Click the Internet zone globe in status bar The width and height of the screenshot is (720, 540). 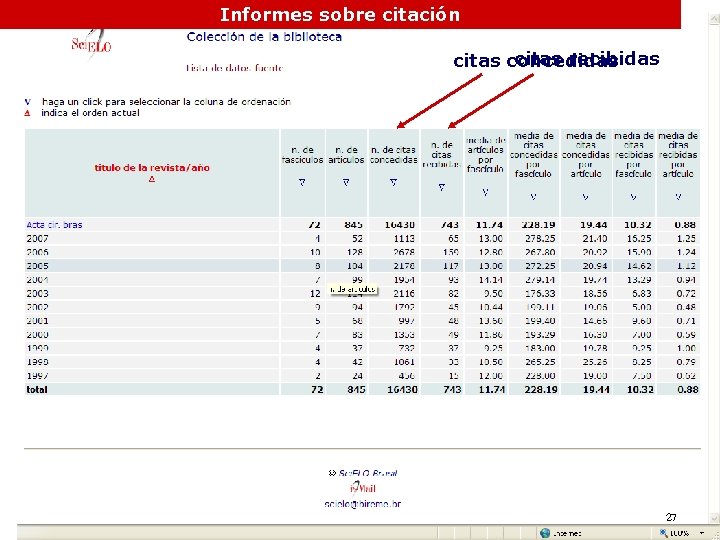click(545, 533)
